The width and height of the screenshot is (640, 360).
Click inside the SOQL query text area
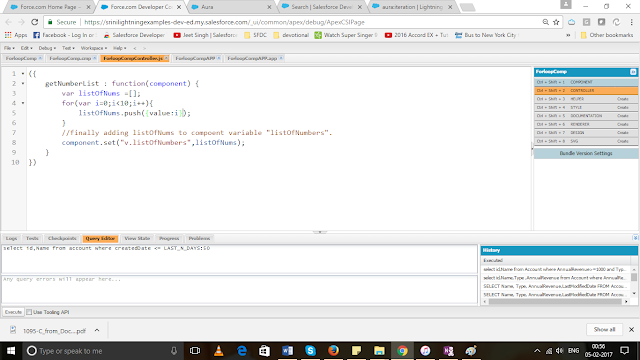point(240,259)
